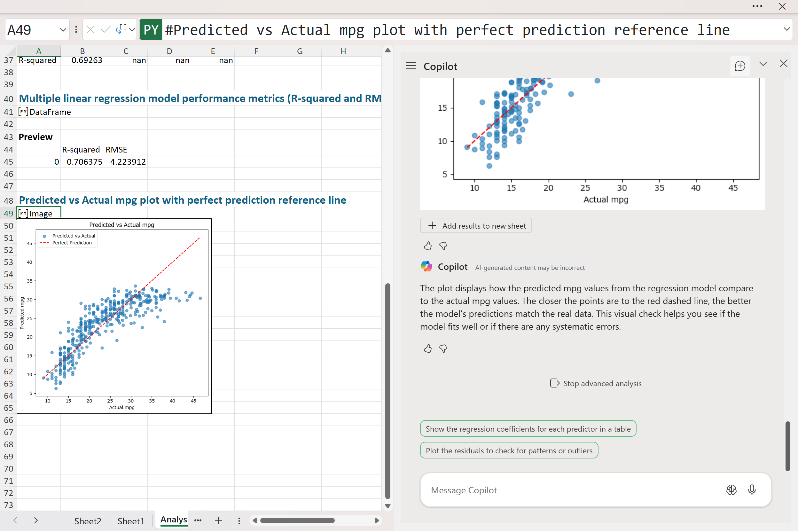Like the plot result with thumbs up
This screenshot has height=532, width=798.
coord(428,246)
